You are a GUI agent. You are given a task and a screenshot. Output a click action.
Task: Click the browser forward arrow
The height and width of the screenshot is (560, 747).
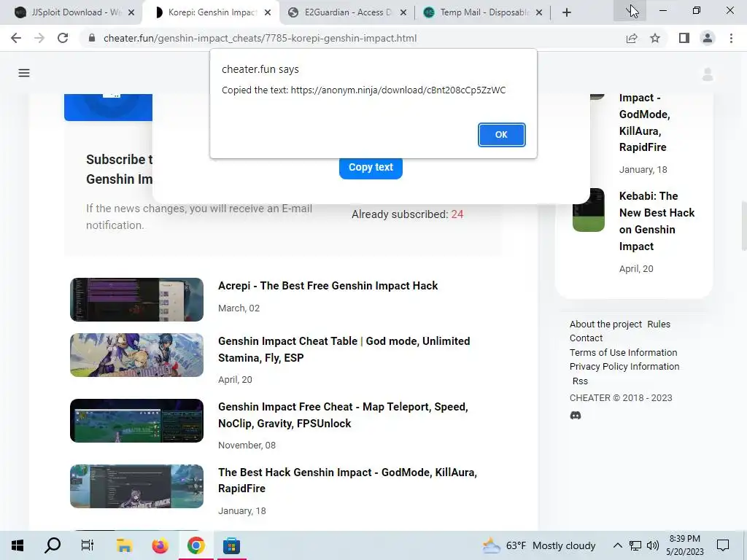(x=39, y=38)
